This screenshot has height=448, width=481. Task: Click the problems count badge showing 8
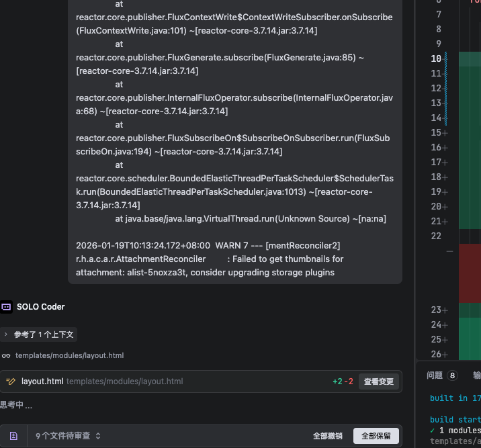coord(452,376)
